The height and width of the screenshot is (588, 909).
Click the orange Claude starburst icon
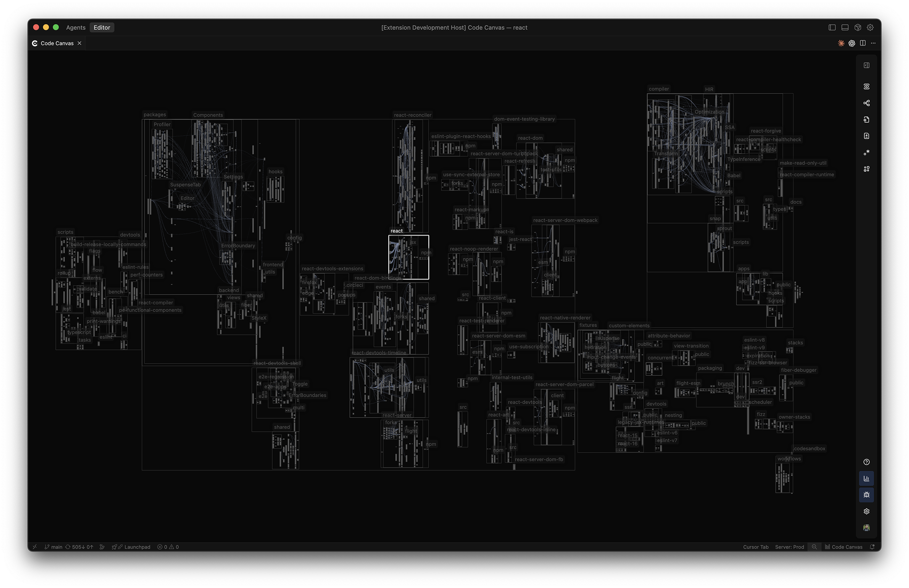[x=841, y=43]
